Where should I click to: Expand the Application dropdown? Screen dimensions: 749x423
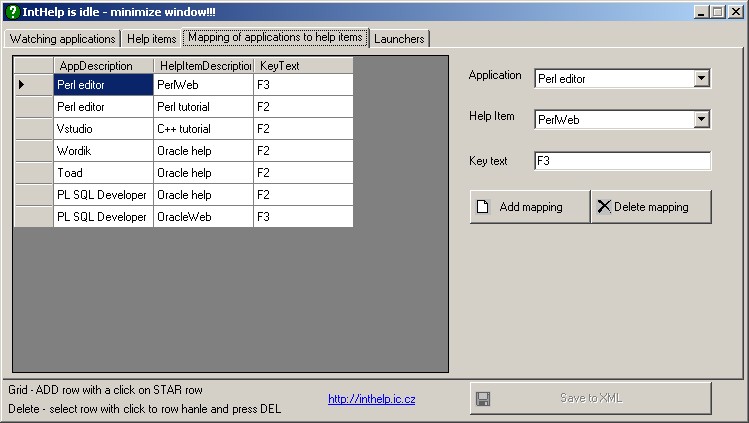(701, 78)
